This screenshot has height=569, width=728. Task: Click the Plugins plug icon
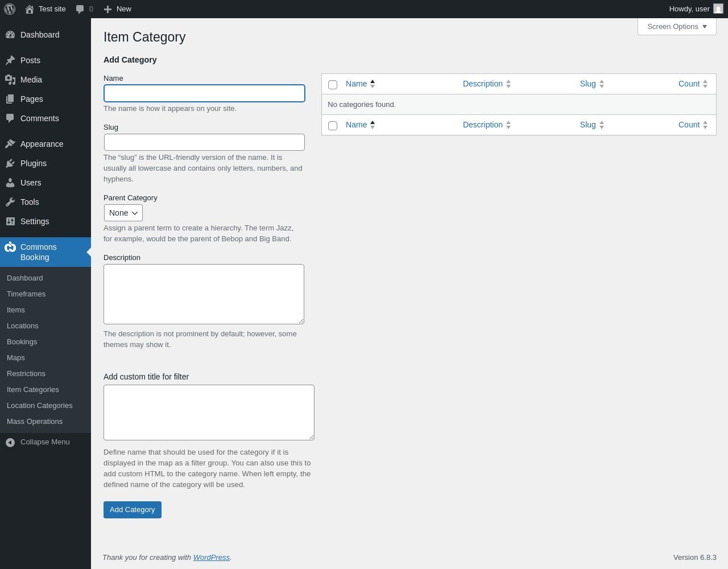click(x=10, y=163)
